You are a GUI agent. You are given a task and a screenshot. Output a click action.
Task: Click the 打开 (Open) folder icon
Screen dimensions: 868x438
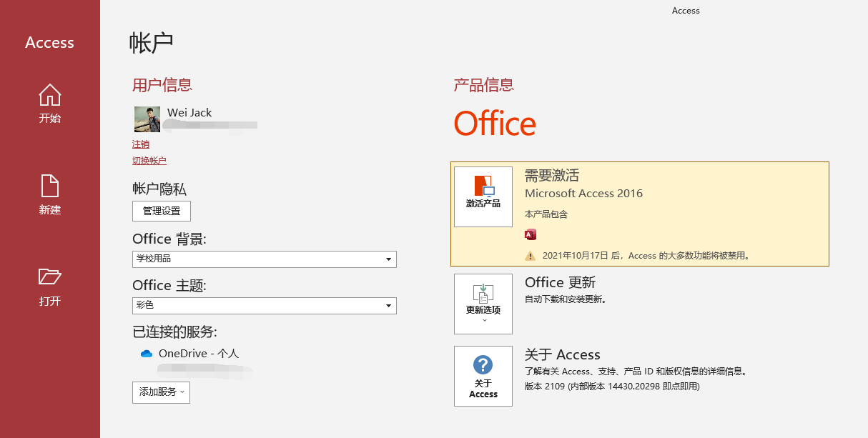tap(49, 277)
